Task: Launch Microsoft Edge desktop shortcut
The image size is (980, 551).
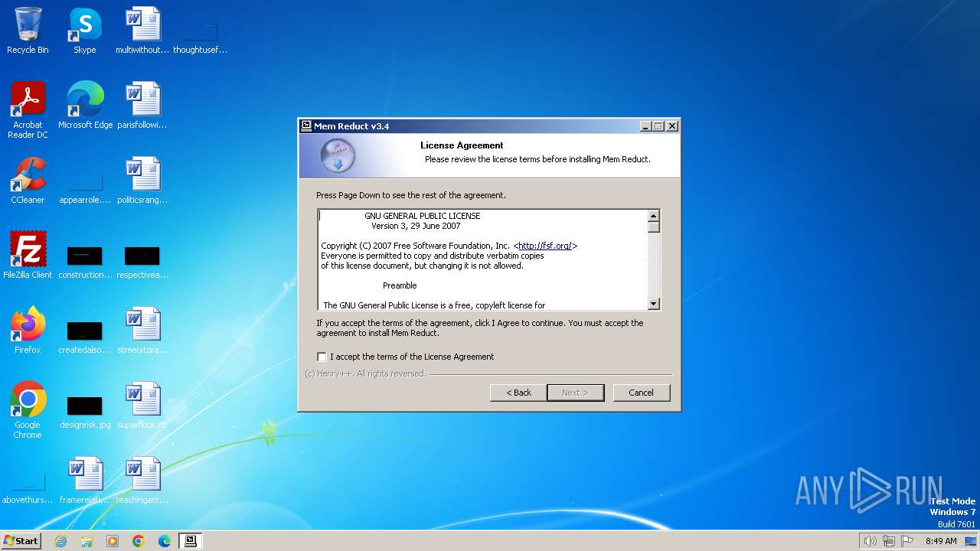Action: click(85, 105)
